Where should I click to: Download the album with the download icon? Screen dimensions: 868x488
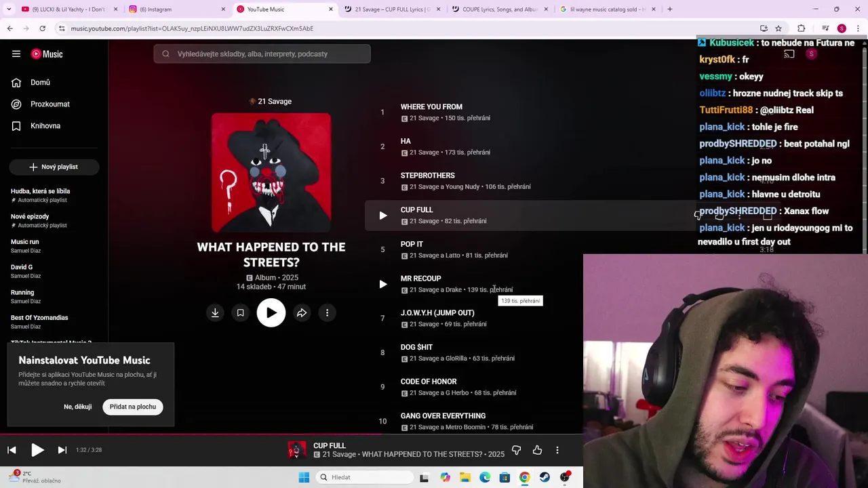point(215,313)
